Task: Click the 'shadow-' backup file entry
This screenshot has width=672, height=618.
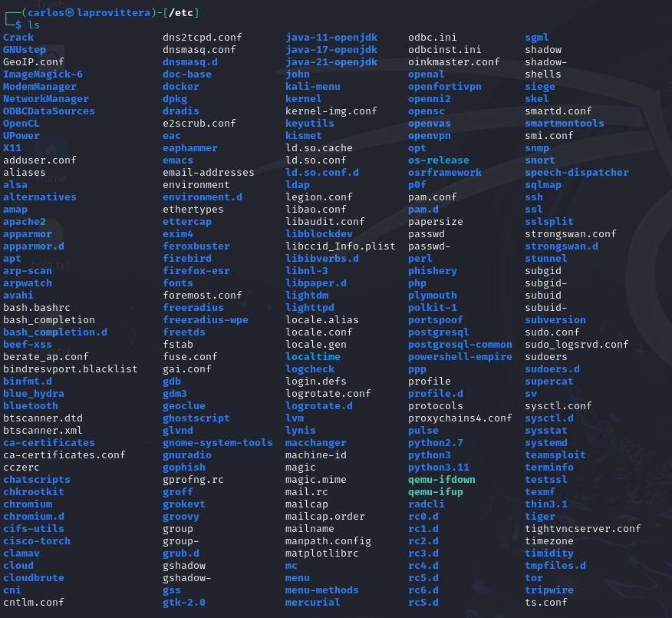Action: pyautogui.click(x=546, y=61)
